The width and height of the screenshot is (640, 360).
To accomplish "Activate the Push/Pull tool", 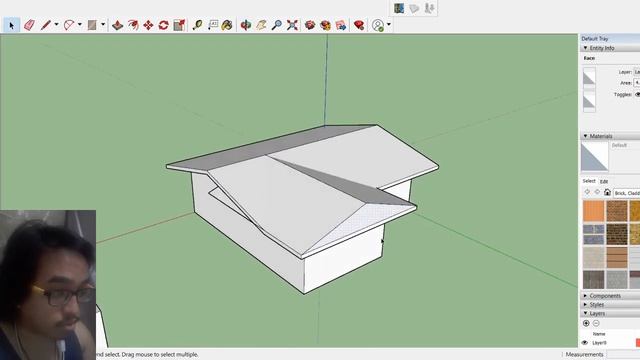I will [x=118, y=25].
